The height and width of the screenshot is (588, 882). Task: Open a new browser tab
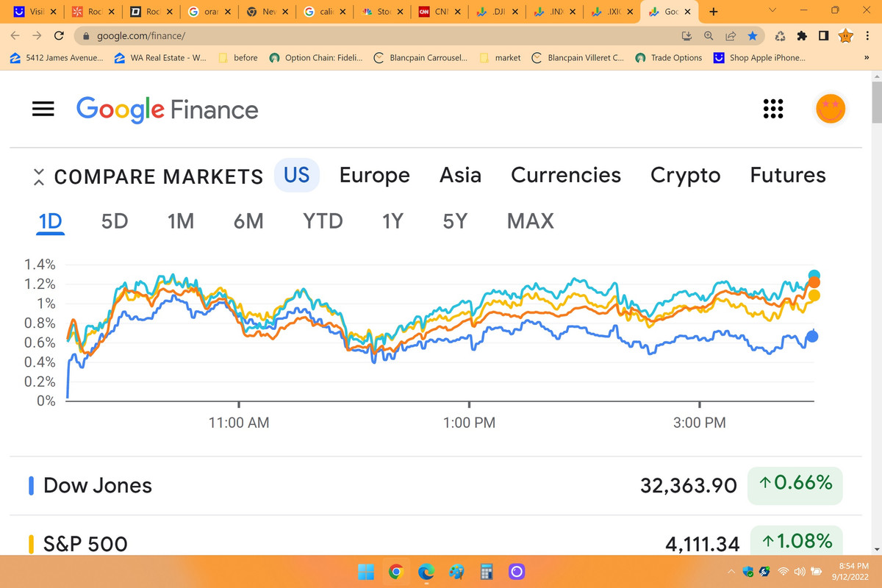[x=713, y=12]
